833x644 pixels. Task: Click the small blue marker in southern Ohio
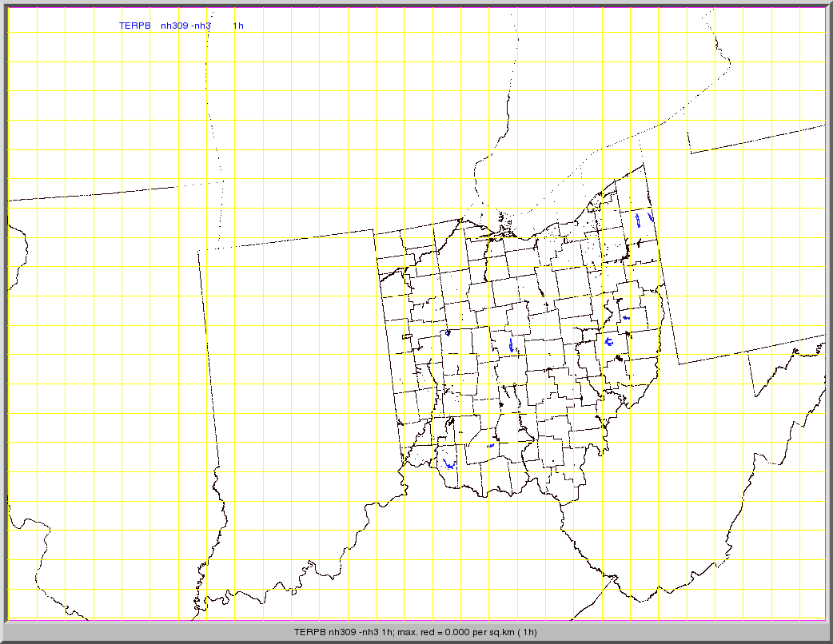(x=490, y=445)
